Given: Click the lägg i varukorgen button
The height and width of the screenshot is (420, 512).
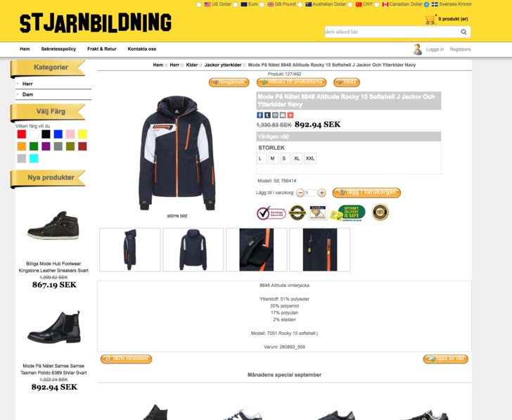Looking at the screenshot, I should tap(366, 193).
